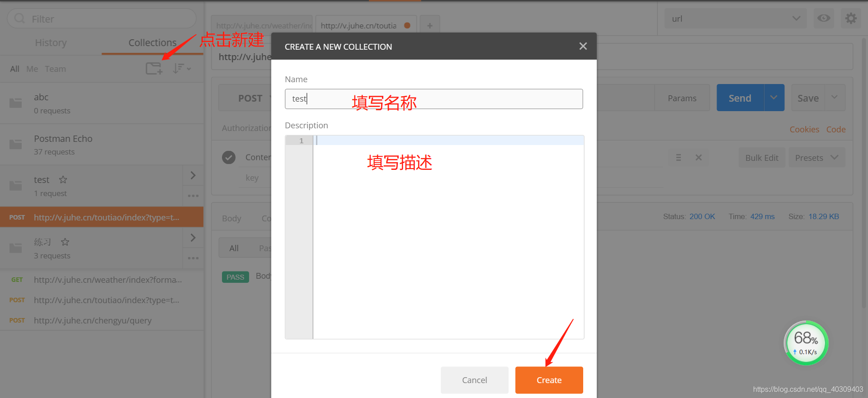Open the POST toutiao request under 练习
Viewport: 868px width, 398px height.
pos(102,300)
